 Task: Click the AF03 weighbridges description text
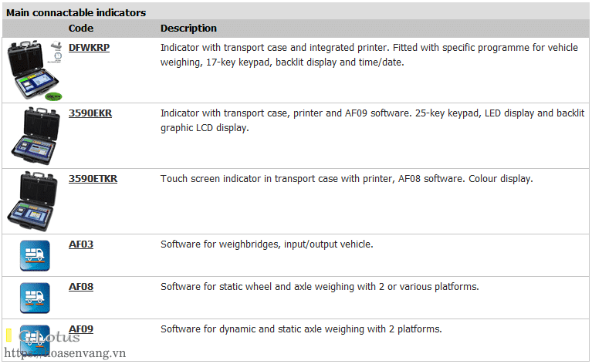pos(266,244)
